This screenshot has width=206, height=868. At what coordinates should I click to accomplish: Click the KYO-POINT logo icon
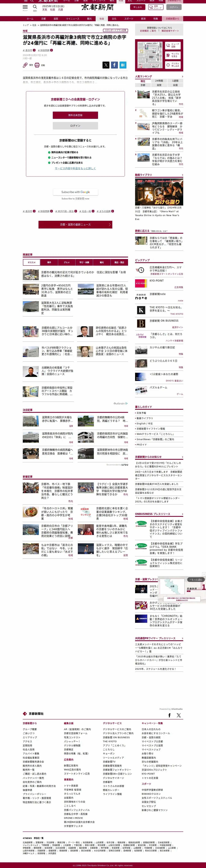pos(141,283)
